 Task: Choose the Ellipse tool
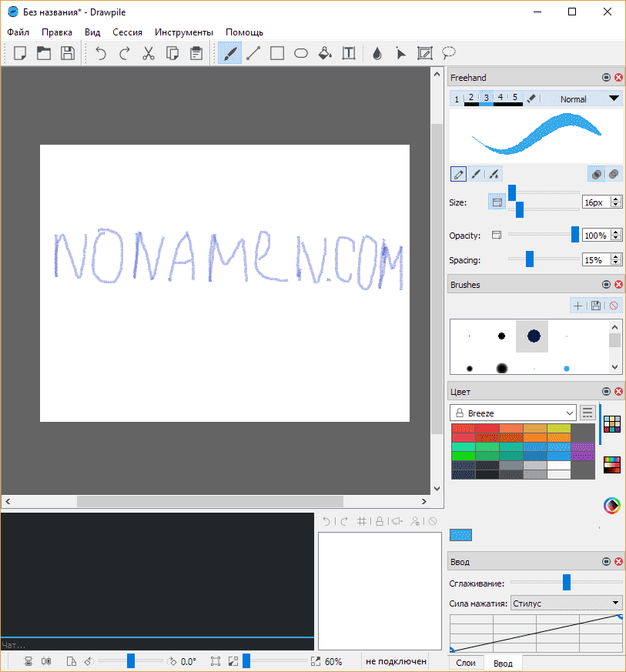301,53
